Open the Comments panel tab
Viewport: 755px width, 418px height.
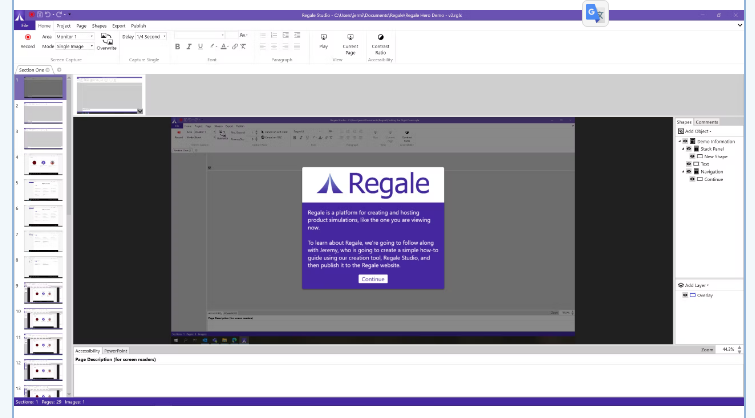tap(706, 122)
